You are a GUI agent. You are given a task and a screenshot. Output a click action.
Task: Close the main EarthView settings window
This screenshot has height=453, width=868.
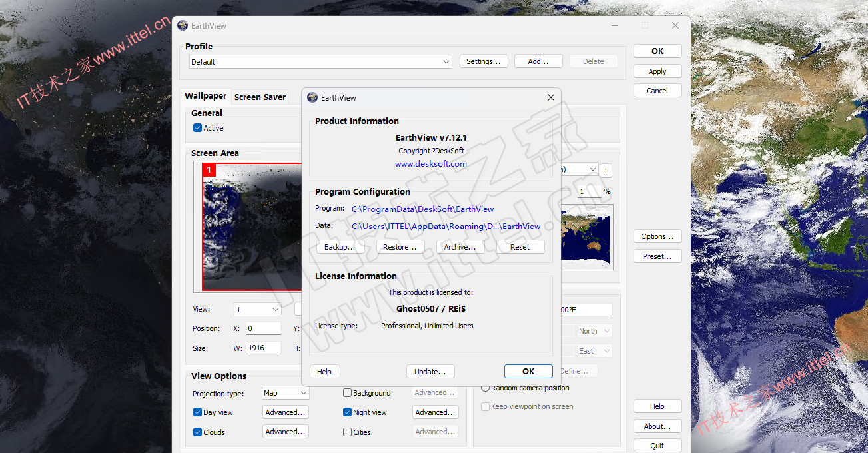tap(675, 25)
